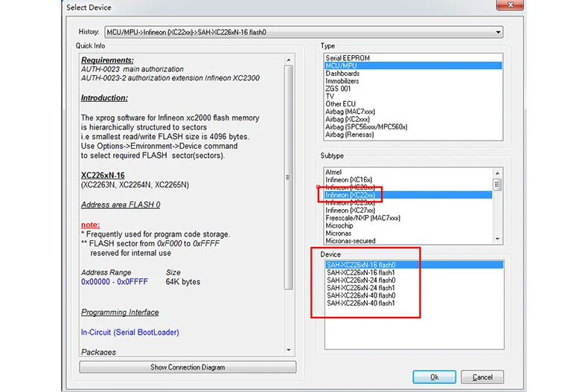The image size is (588, 392).
Task: Click the 64K bytes size value
Action: tap(183, 282)
